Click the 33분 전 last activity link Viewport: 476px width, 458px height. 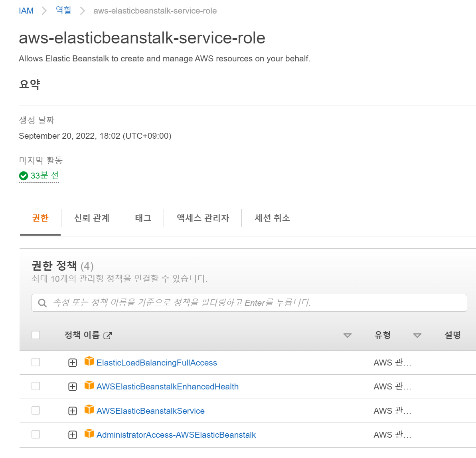click(45, 175)
